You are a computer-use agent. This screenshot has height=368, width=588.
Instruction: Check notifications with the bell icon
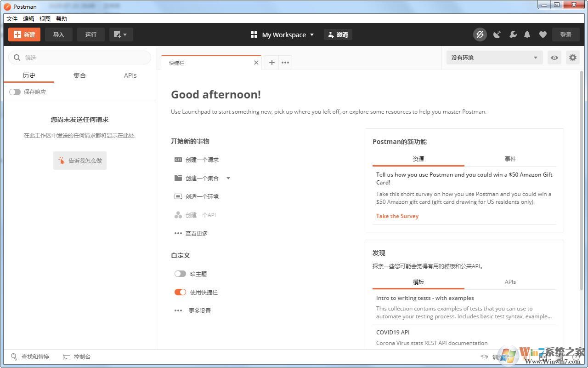527,34
